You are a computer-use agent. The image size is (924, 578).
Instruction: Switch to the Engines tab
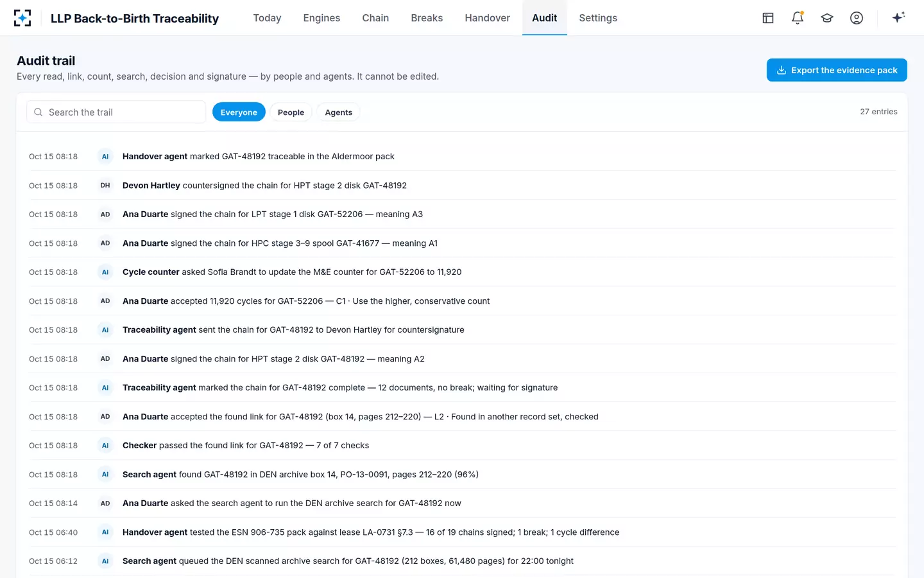[x=321, y=18]
